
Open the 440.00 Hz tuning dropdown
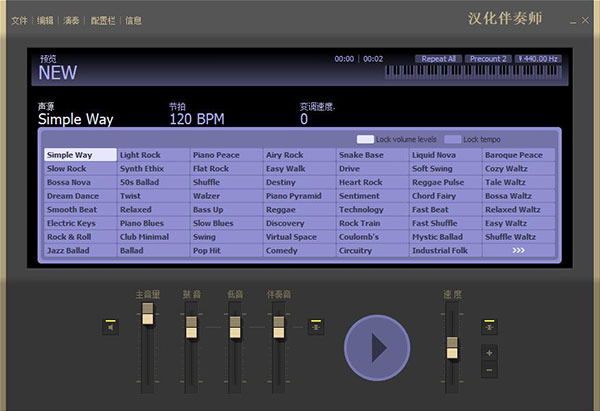tap(538, 59)
